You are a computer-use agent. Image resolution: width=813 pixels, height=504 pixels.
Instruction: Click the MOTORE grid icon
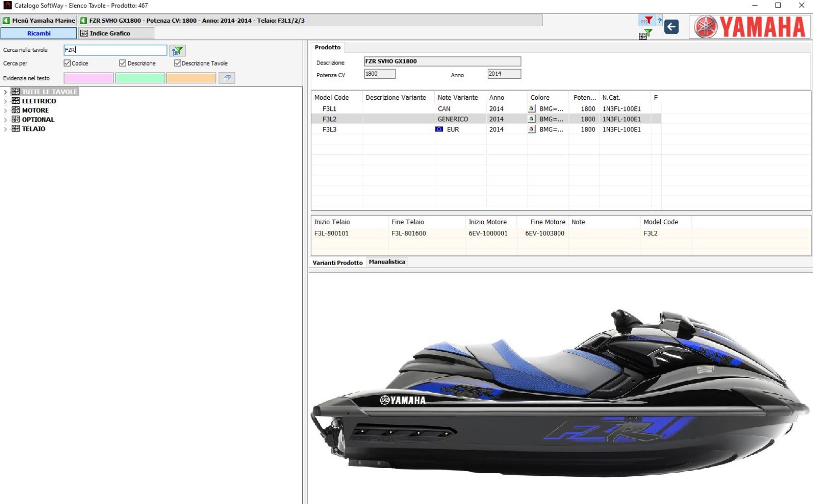pos(16,110)
